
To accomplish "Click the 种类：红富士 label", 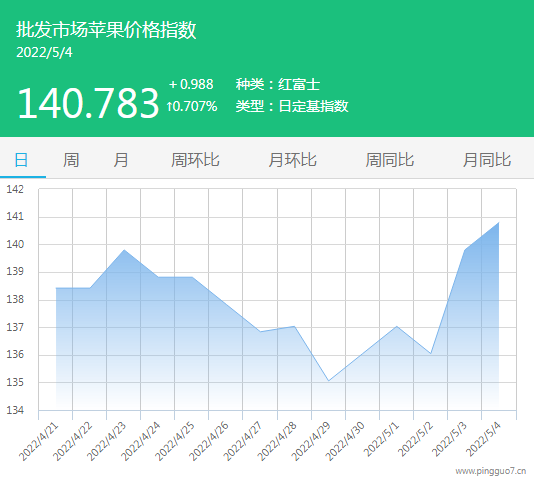I will [278, 84].
